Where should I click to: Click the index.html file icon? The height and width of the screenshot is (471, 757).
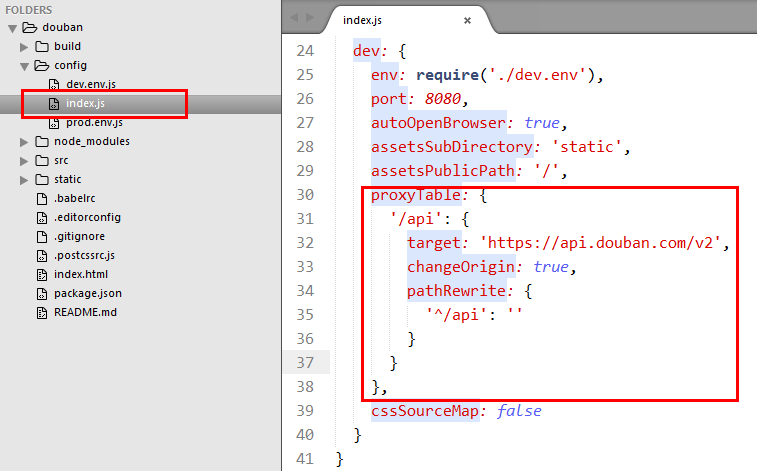pyautogui.click(x=42, y=275)
